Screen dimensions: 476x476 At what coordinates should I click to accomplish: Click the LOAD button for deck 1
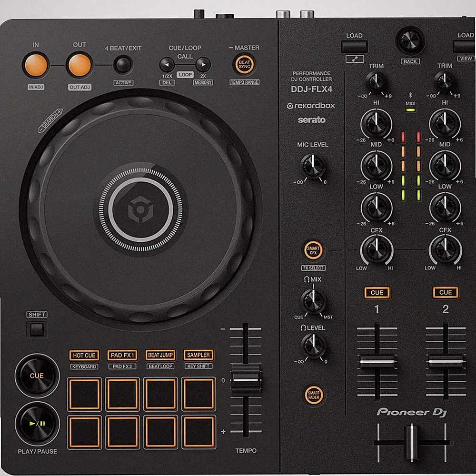[x=354, y=47]
